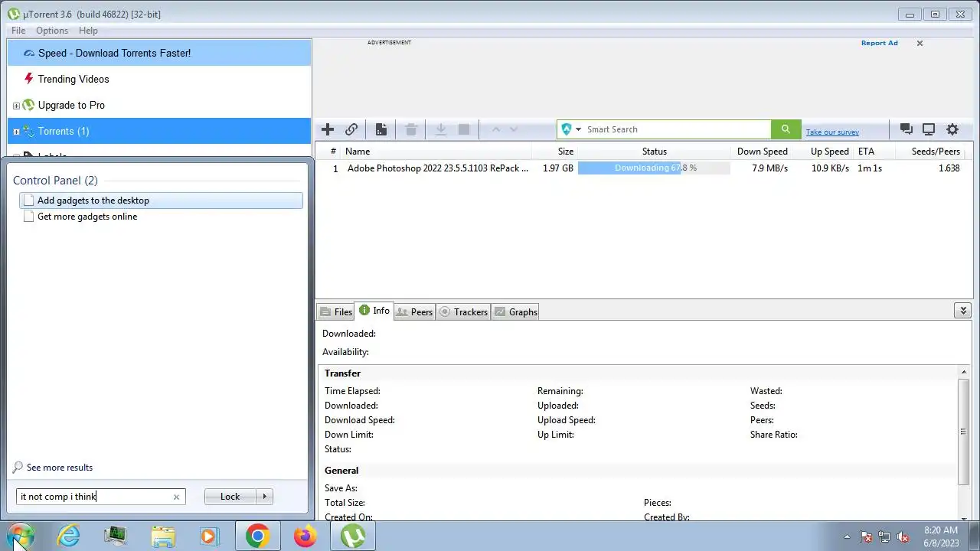980x551 pixels.
Task: Click the Action Center flag tray icon
Action: click(866, 536)
